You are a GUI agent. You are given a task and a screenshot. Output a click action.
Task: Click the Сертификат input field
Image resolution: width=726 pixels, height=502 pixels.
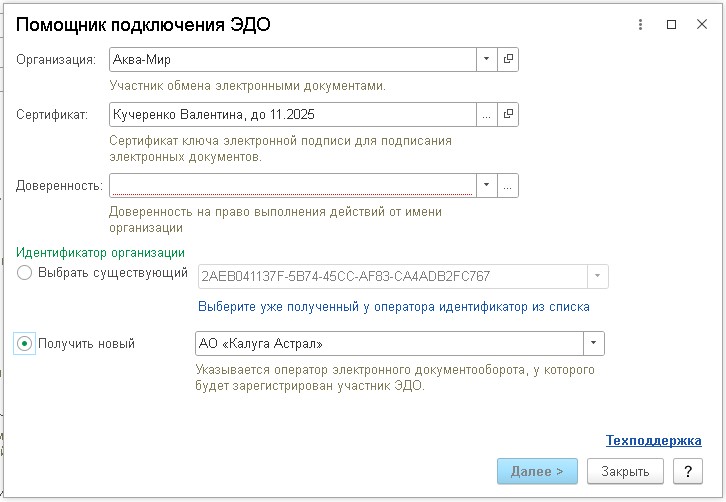[293, 114]
